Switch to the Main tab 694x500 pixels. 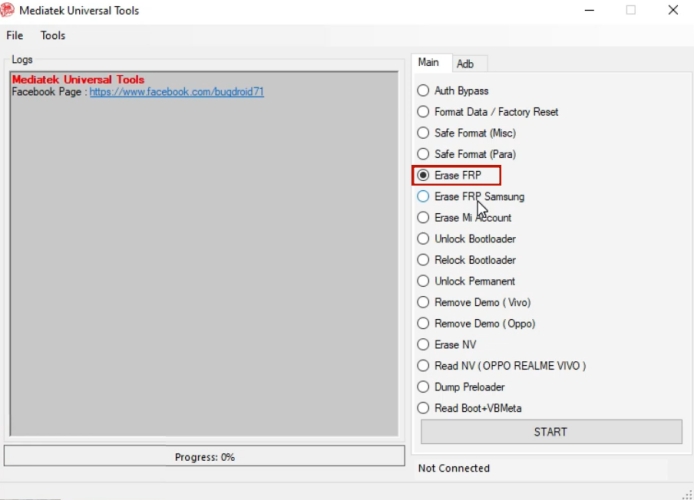pyautogui.click(x=428, y=62)
